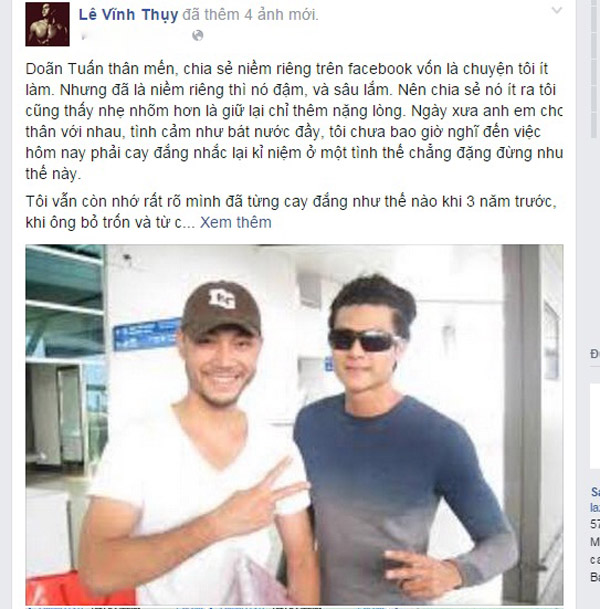Click the 'đã thêm 4 ảnh mới' text
Screen dimensions: 600x609
coord(250,15)
